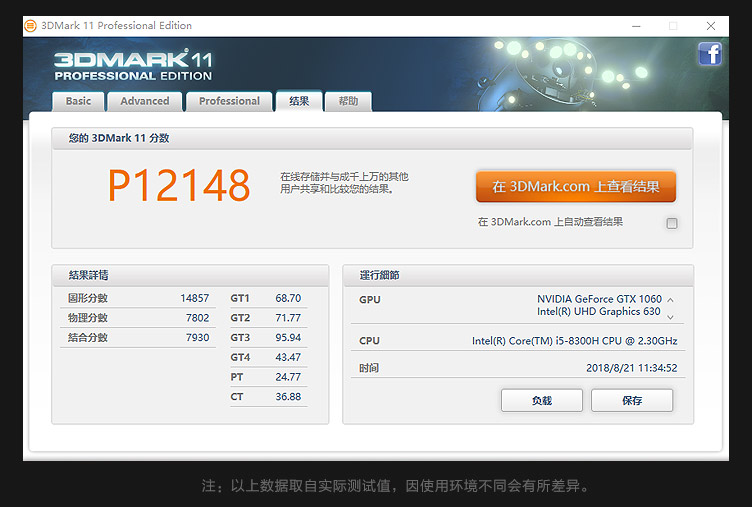Switch to the Advanced tab
This screenshot has height=507, width=752.
pyautogui.click(x=145, y=101)
